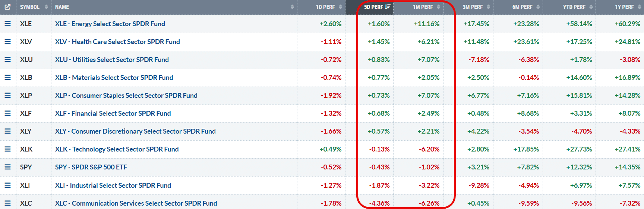The image size is (644, 209).
Task: Open the row menu icon for XLC
Action: point(7,203)
